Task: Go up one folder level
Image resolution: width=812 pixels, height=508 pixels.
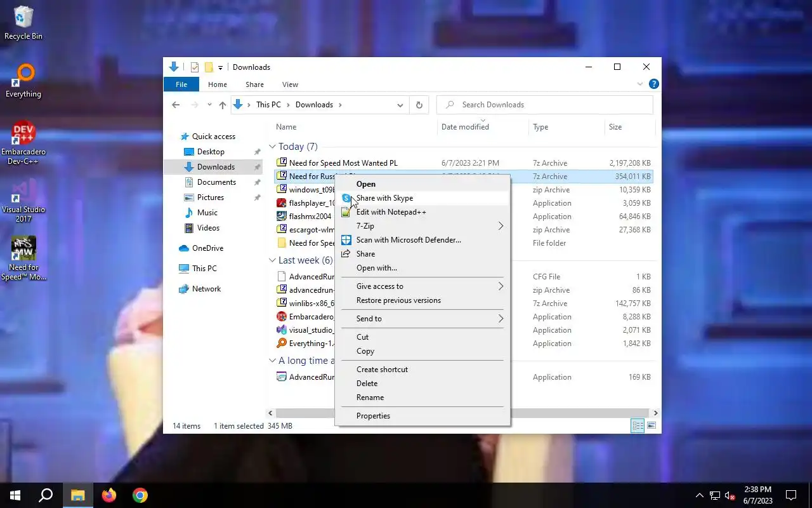Action: pos(222,105)
